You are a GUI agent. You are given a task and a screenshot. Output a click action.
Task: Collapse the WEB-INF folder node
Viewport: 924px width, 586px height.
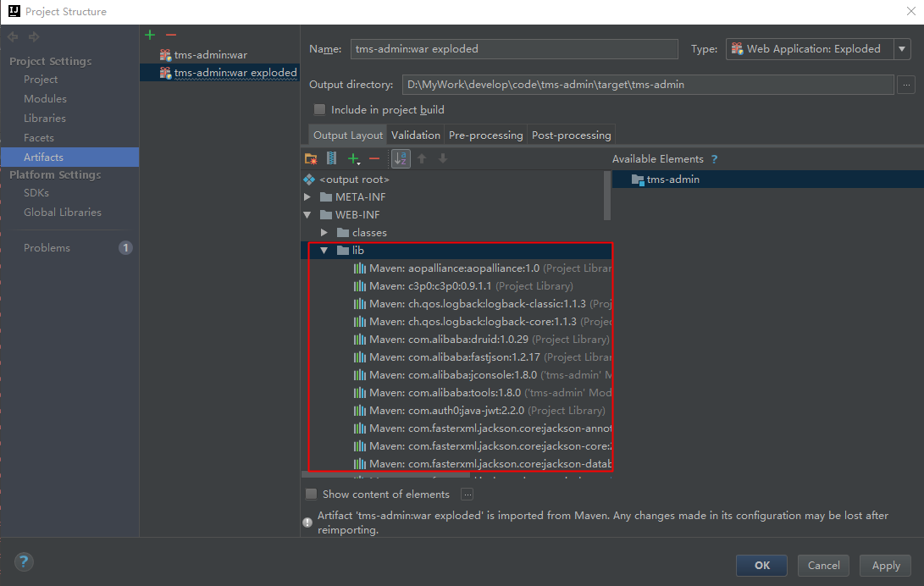click(x=307, y=215)
